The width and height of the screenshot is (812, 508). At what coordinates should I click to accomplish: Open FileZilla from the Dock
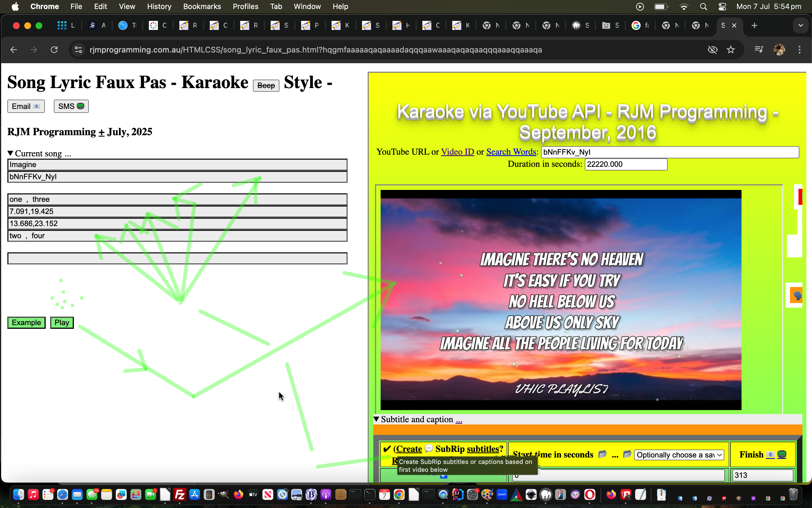click(x=180, y=494)
